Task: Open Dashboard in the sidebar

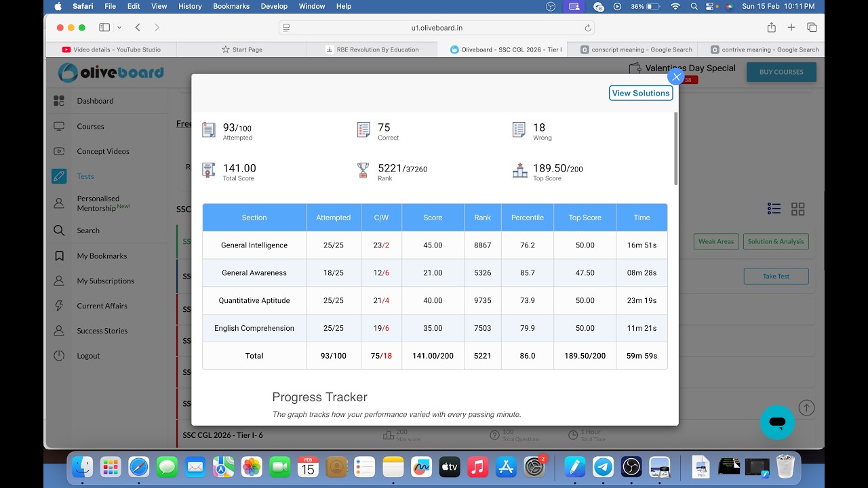Action: 95,101
